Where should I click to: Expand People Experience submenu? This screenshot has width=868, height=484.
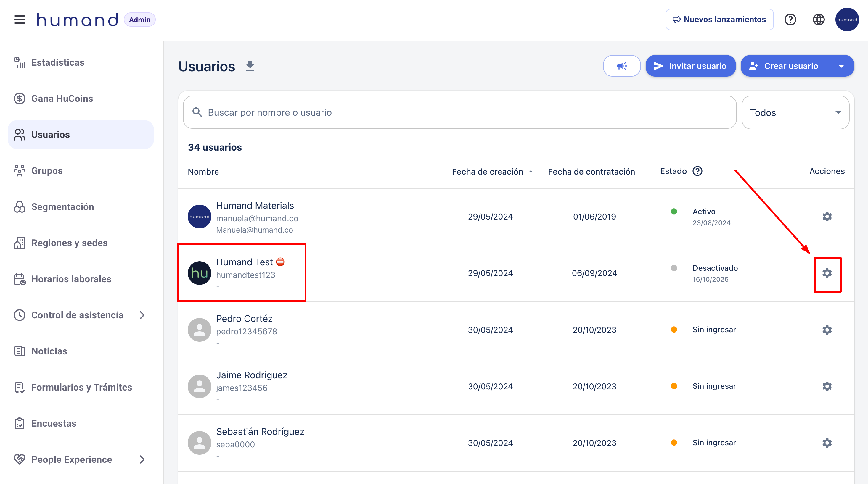point(142,459)
